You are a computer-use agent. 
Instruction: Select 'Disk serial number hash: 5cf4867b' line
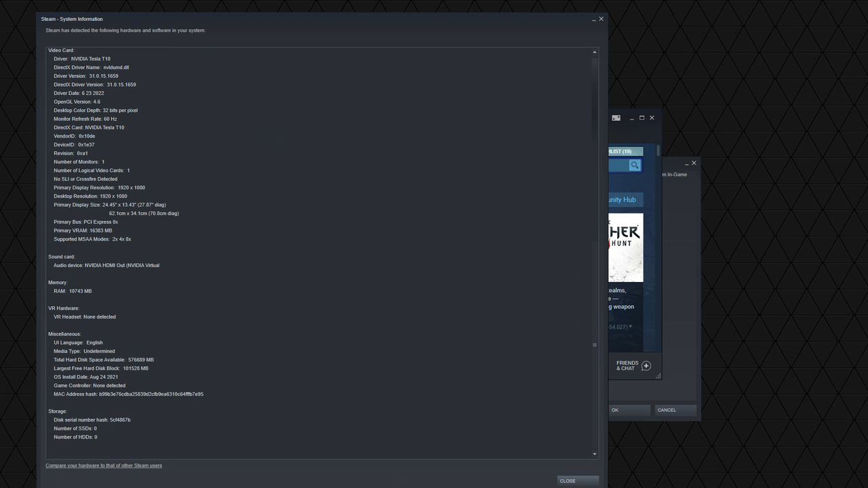tap(92, 420)
